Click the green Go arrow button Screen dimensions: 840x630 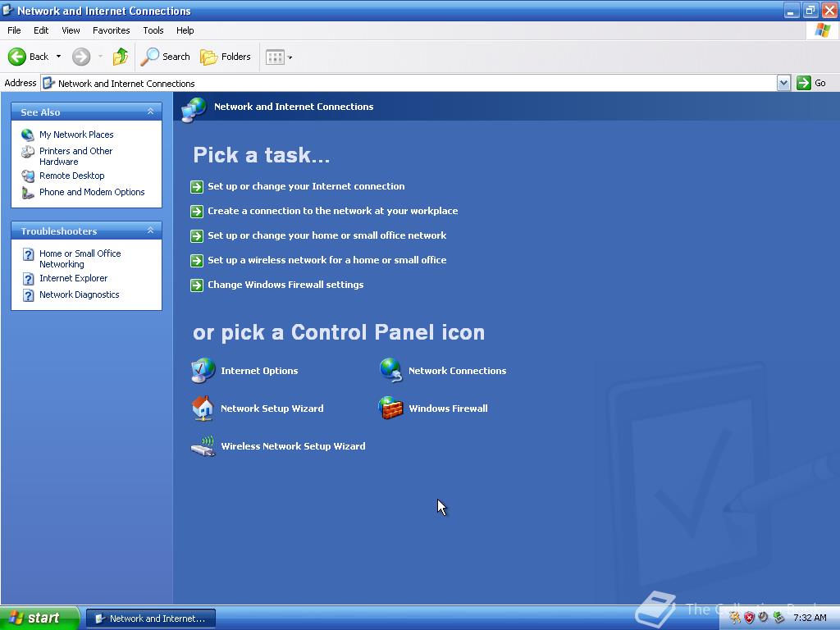tap(804, 83)
